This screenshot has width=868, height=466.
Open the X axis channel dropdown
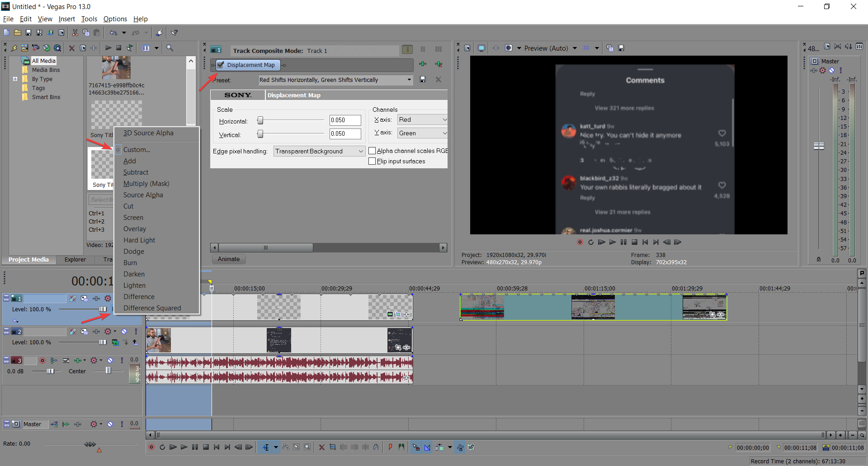[444, 119]
